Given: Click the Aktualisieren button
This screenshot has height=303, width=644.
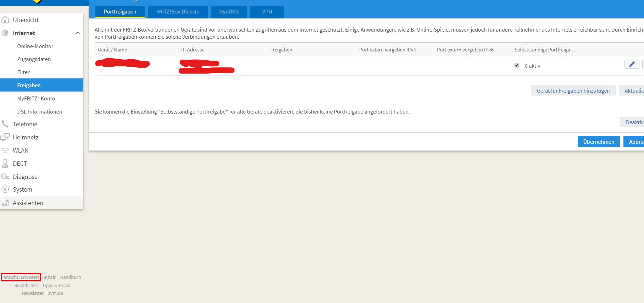Looking at the screenshot, I should (632, 90).
